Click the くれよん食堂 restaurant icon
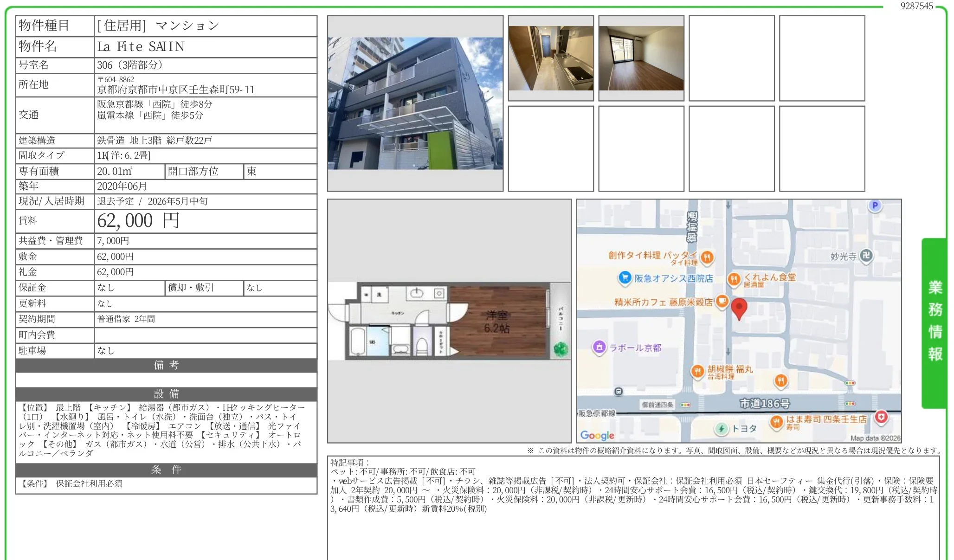The image size is (954, 560). [x=734, y=279]
